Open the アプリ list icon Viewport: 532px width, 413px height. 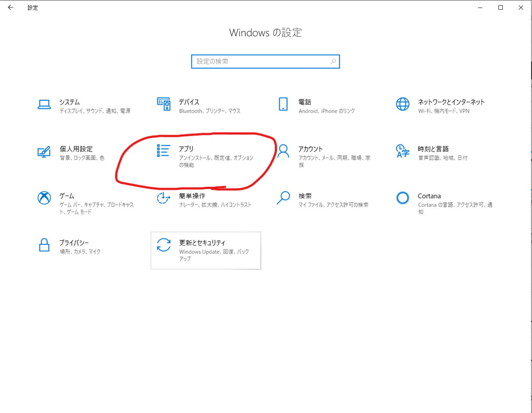164,151
